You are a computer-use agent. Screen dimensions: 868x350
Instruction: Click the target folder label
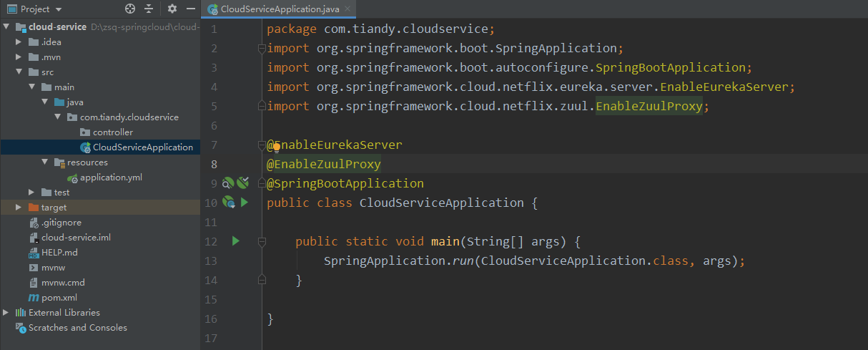[54, 208]
